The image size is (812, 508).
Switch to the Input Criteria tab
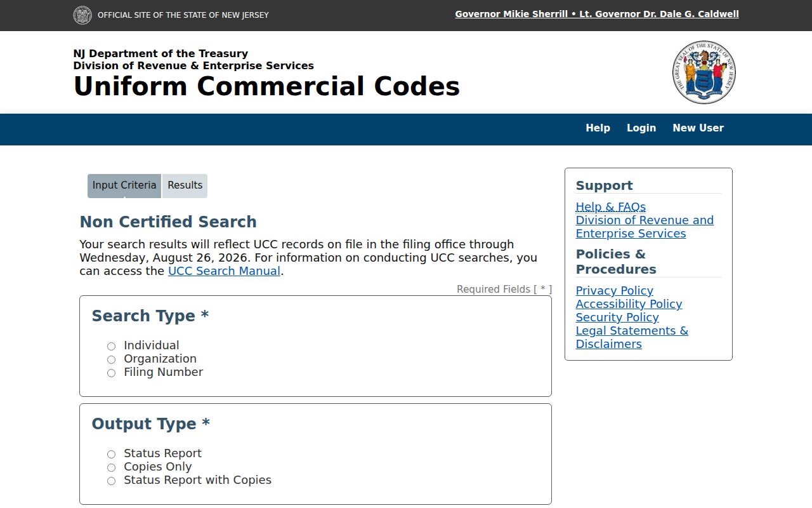tap(124, 185)
